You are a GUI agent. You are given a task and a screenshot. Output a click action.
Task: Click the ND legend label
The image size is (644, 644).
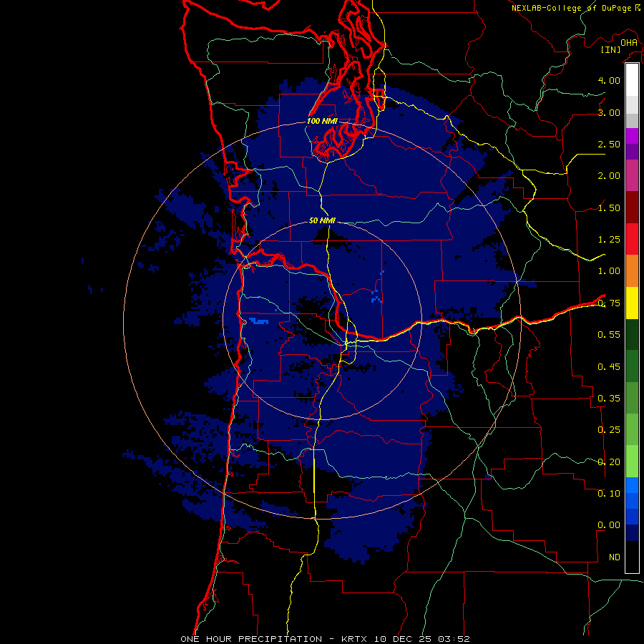615,557
